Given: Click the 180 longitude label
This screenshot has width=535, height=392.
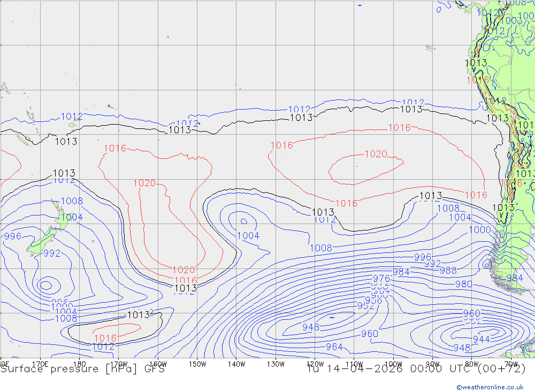Looking at the screenshot, I should (x=80, y=364).
